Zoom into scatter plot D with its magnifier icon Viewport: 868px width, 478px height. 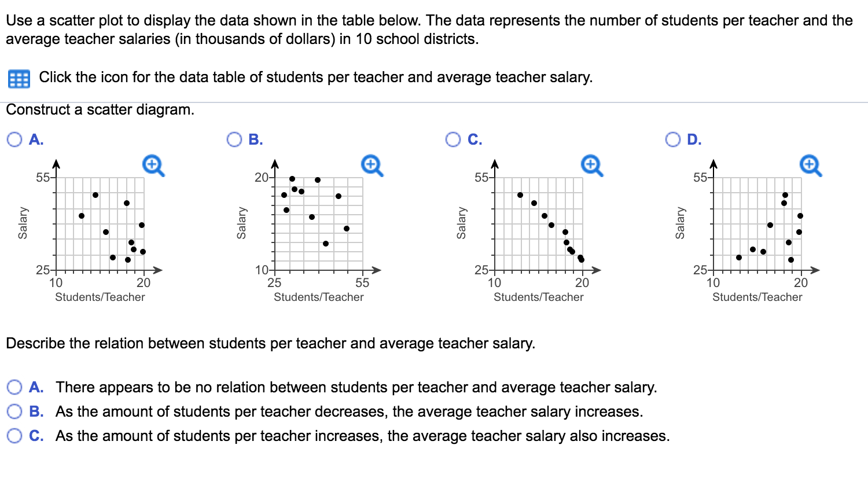click(x=810, y=165)
